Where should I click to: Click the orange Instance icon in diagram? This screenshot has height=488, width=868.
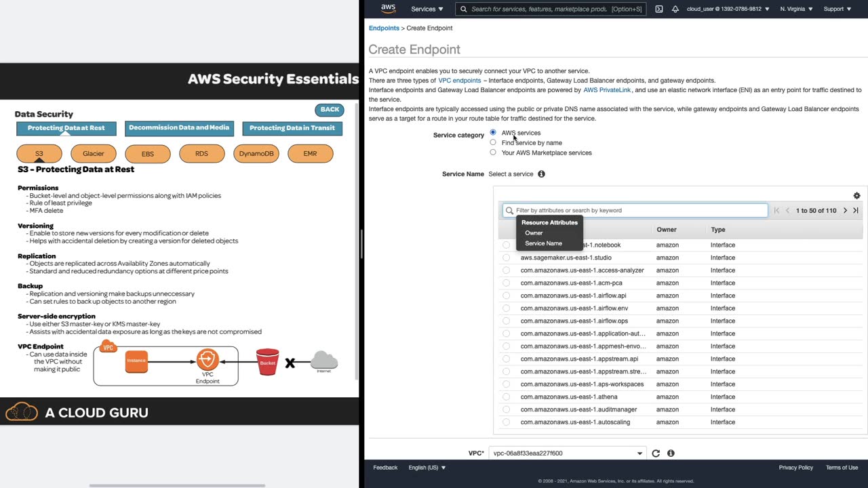point(136,361)
